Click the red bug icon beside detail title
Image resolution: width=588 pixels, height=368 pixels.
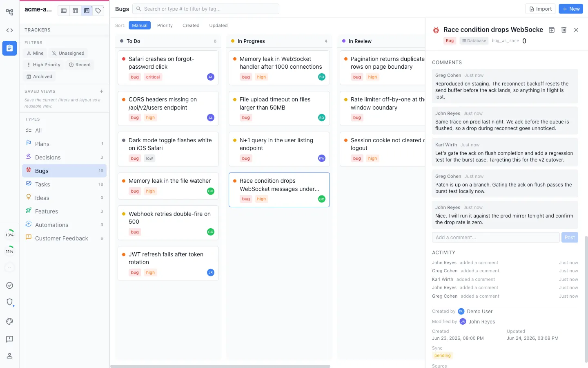click(x=436, y=30)
